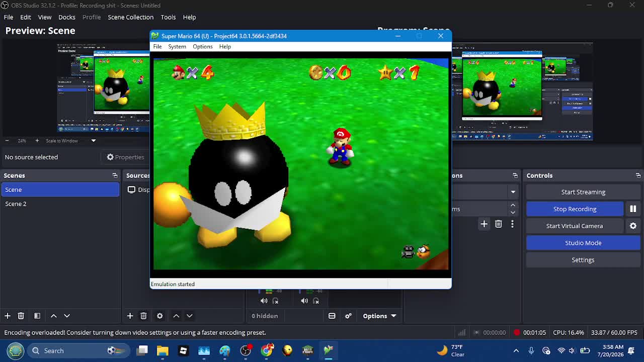644x362 pixels.
Task: Open source properties gear in Sources dock
Action: 159,316
